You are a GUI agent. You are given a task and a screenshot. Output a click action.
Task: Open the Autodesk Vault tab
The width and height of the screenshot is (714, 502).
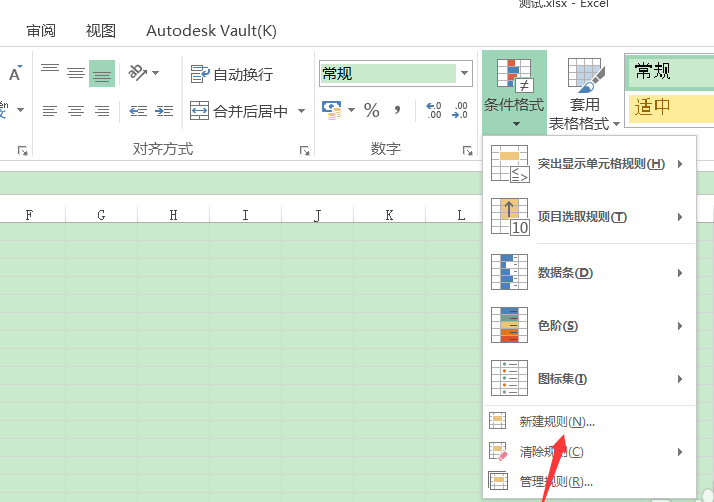click(x=211, y=30)
